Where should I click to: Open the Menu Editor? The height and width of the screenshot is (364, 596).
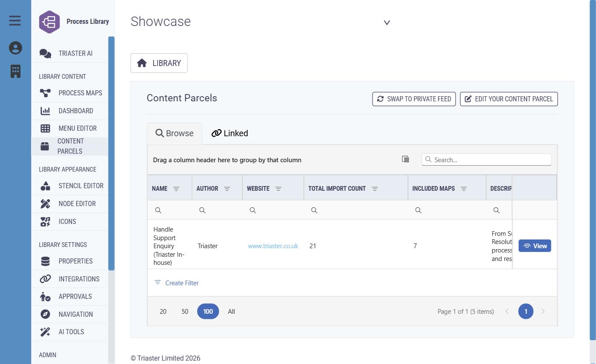point(70,128)
